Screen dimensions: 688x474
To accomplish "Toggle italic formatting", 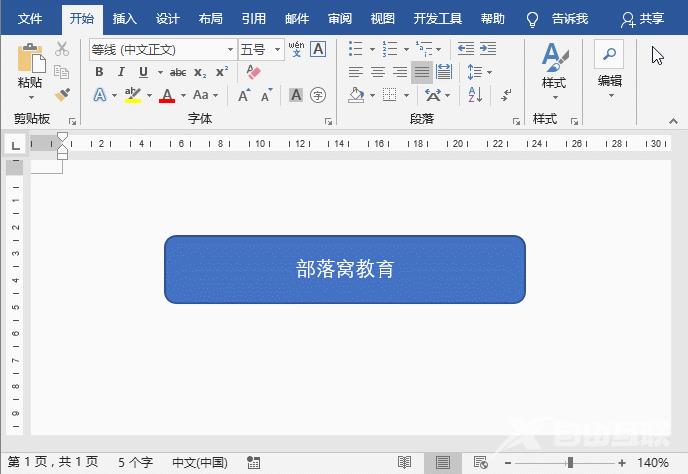I will point(121,72).
